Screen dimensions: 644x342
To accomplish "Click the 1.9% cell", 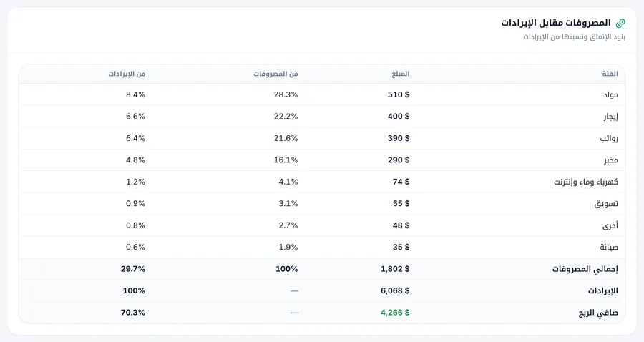I will point(288,247).
